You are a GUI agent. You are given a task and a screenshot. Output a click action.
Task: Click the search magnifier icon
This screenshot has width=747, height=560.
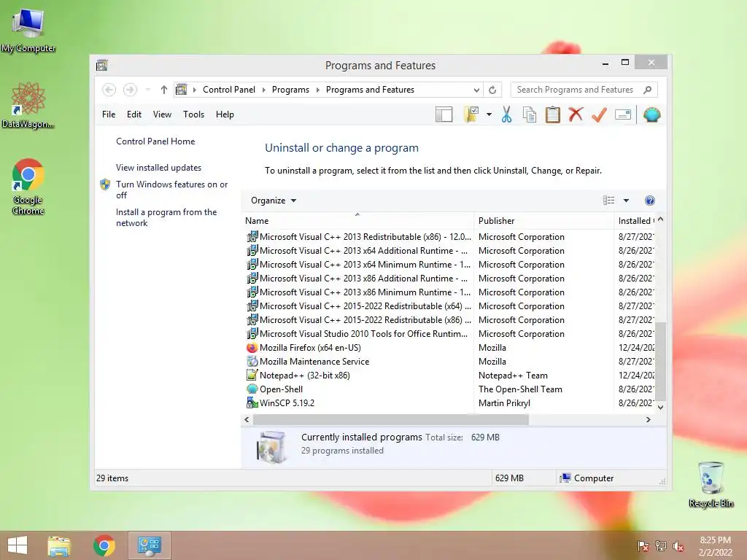click(x=648, y=90)
